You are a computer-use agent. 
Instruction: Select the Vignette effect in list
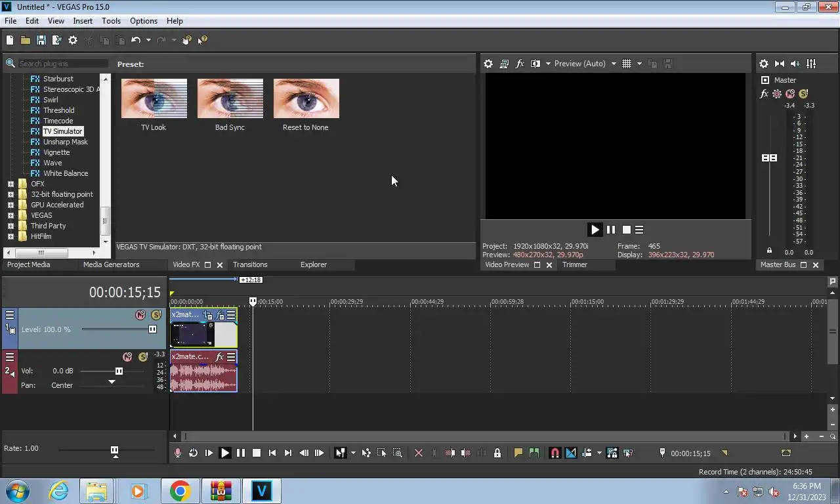click(x=56, y=152)
